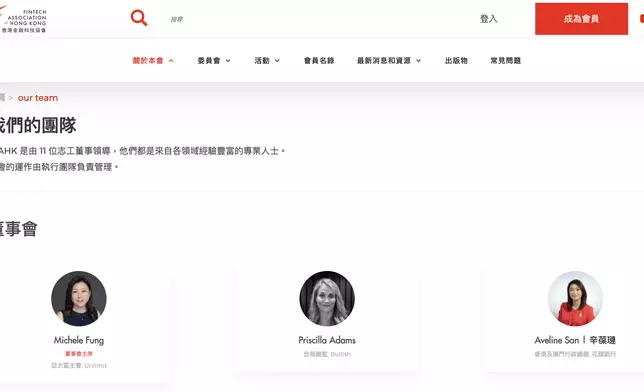The image size is (644, 392).
Task: Go to 常見問題 FAQ page
Action: tap(506, 60)
